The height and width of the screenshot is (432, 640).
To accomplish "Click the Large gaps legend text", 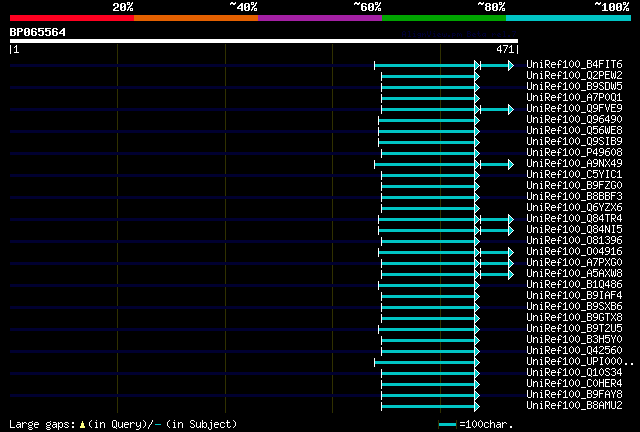I will [x=123, y=424].
